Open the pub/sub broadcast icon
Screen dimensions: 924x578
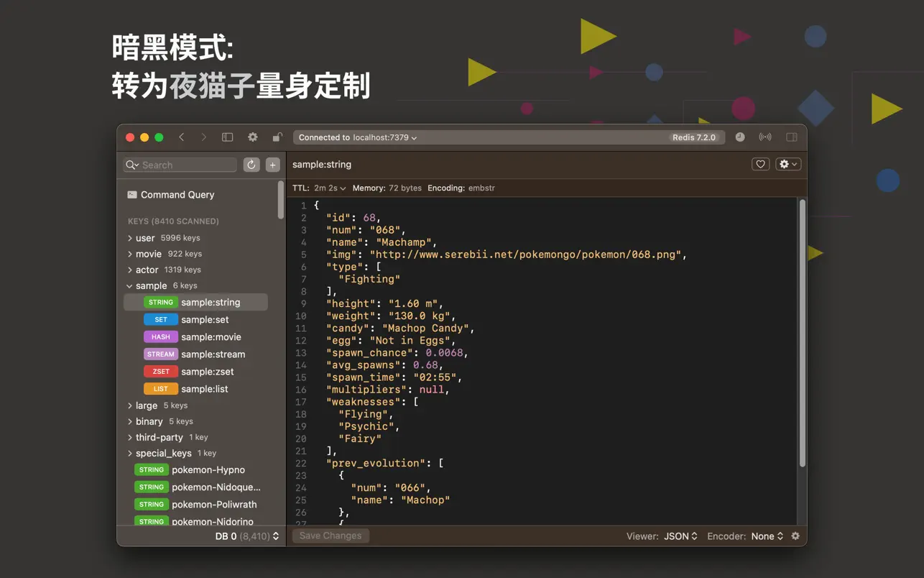[765, 137]
